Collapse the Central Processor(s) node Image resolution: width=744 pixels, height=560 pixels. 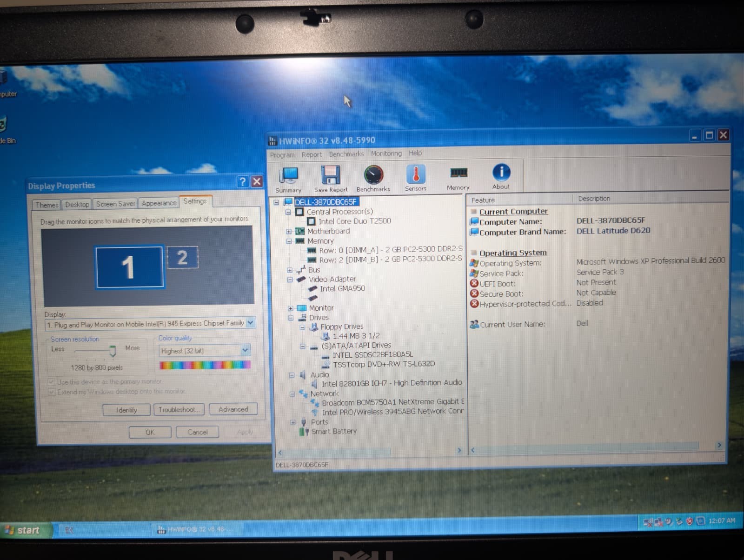pyautogui.click(x=288, y=212)
